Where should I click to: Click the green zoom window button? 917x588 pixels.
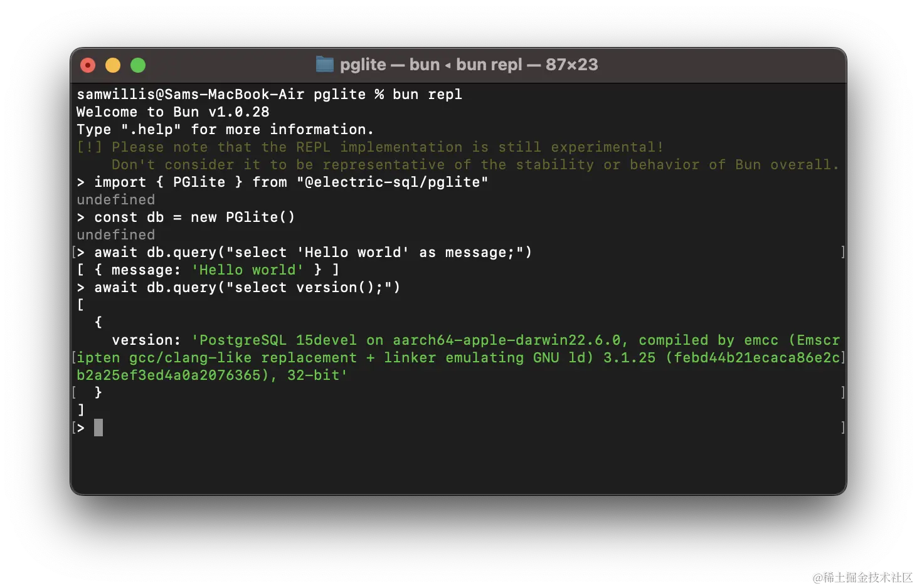138,65
